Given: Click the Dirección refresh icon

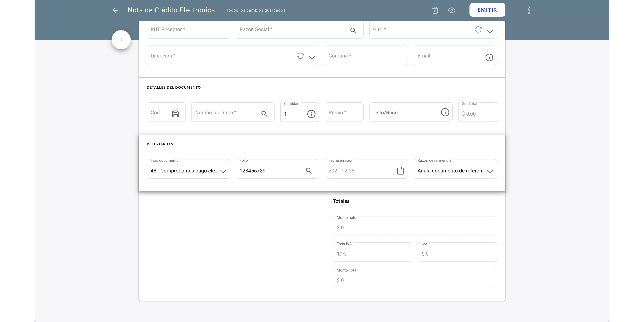Looking at the screenshot, I should [x=300, y=56].
